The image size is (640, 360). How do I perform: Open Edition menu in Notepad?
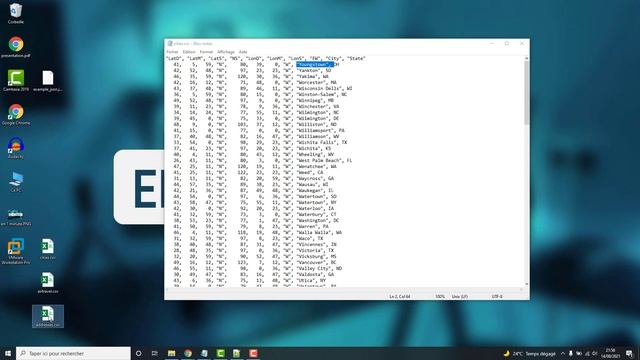(189, 52)
